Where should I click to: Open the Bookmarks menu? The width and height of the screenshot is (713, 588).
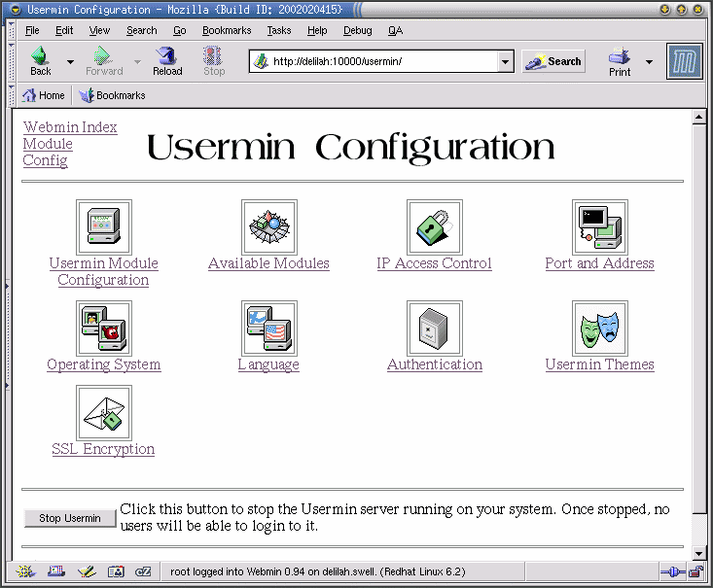[x=227, y=30]
